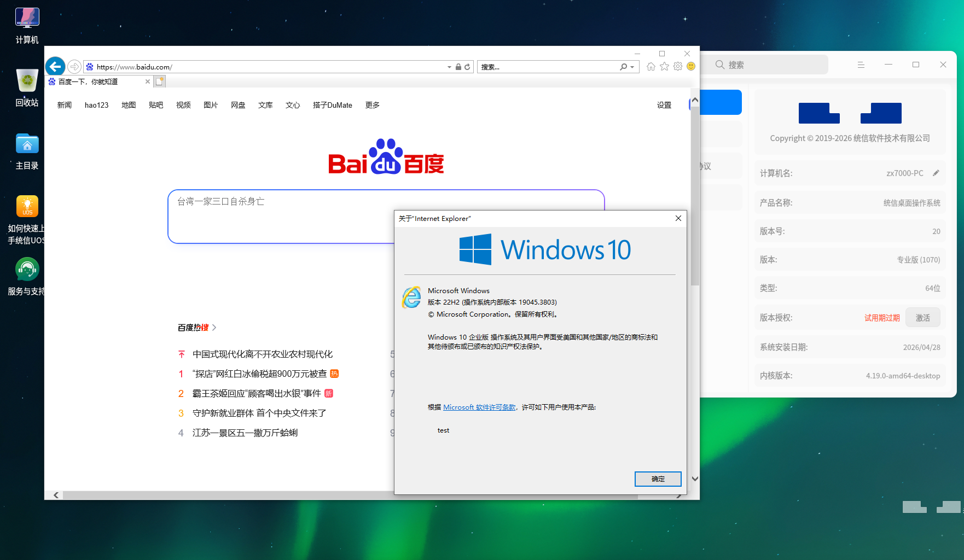This screenshot has height=560, width=964.
Task: Click the 激活 activation button
Action: tap(923, 317)
